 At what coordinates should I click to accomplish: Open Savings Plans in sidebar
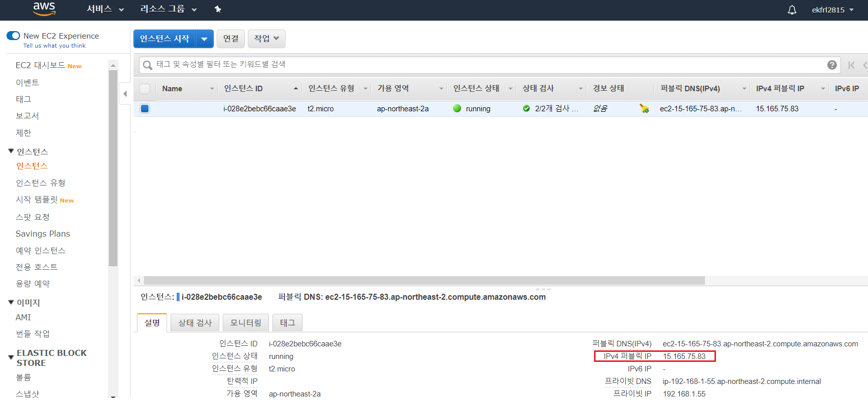point(43,234)
